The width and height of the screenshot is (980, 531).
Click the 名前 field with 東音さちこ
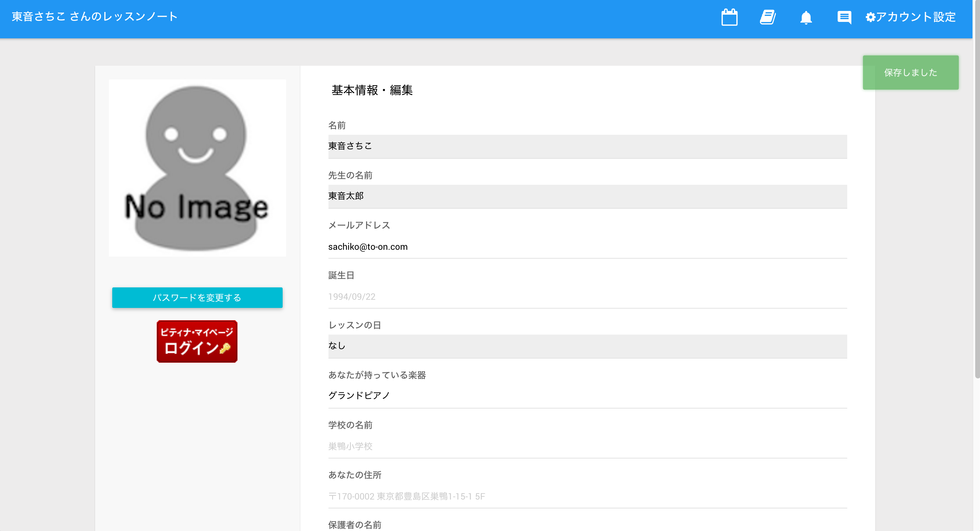(x=587, y=146)
